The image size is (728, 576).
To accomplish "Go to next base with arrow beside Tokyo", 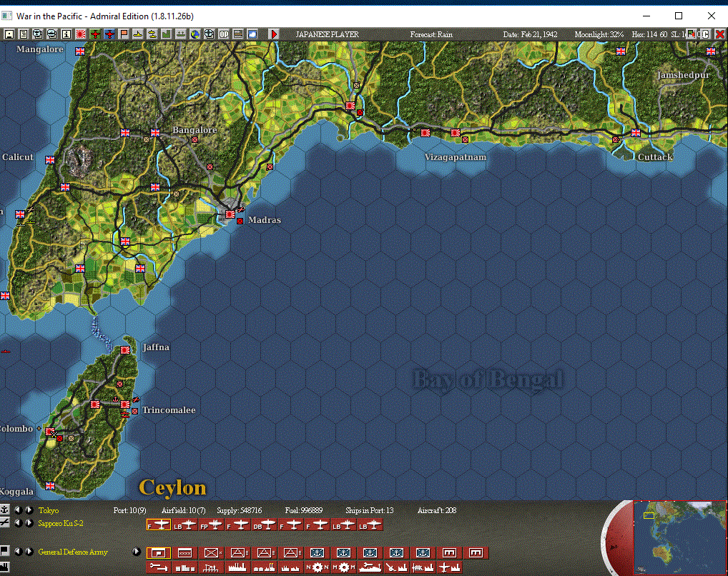I will pyautogui.click(x=29, y=510).
